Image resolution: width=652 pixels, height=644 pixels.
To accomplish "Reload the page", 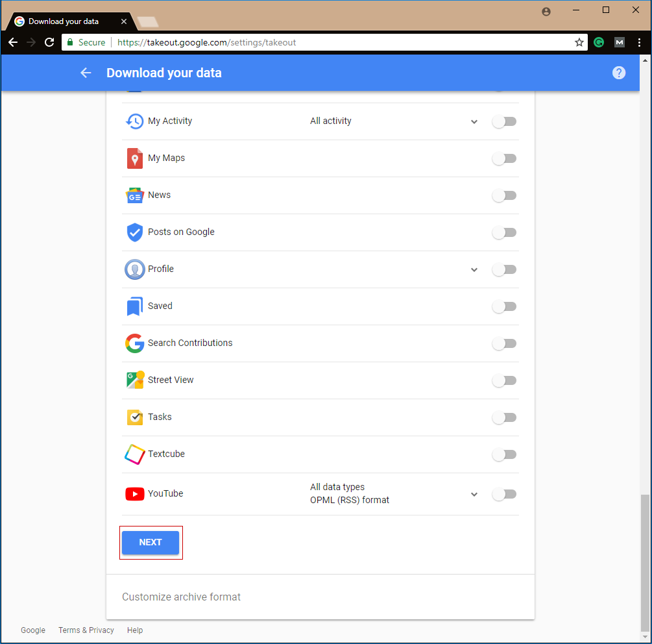I will point(49,42).
